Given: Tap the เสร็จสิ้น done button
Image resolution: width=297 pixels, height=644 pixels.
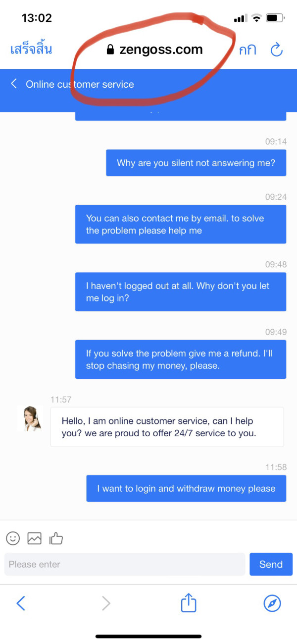Looking at the screenshot, I should coord(31,49).
